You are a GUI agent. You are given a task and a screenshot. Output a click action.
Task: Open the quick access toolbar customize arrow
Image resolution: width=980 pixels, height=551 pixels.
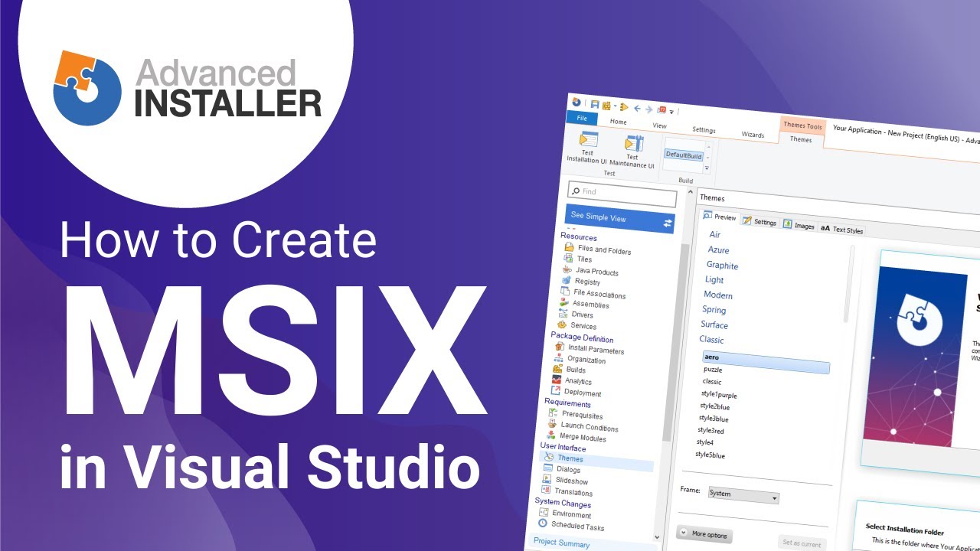tap(671, 112)
